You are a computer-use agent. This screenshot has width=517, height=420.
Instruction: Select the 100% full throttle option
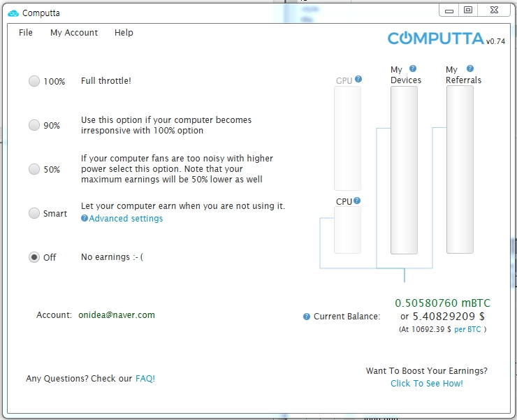(34, 81)
